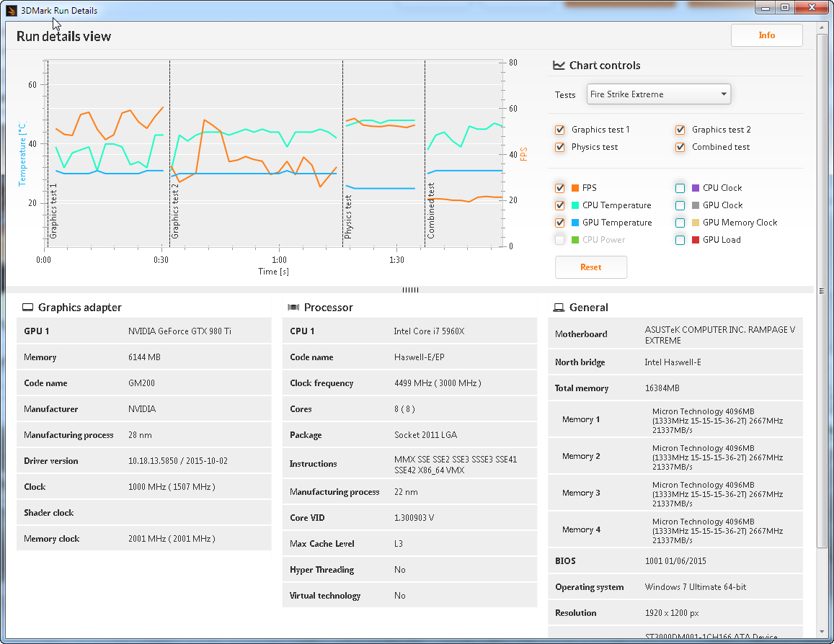Image resolution: width=834 pixels, height=644 pixels.
Task: Disable the FPS chart series checkbox
Action: pos(559,188)
